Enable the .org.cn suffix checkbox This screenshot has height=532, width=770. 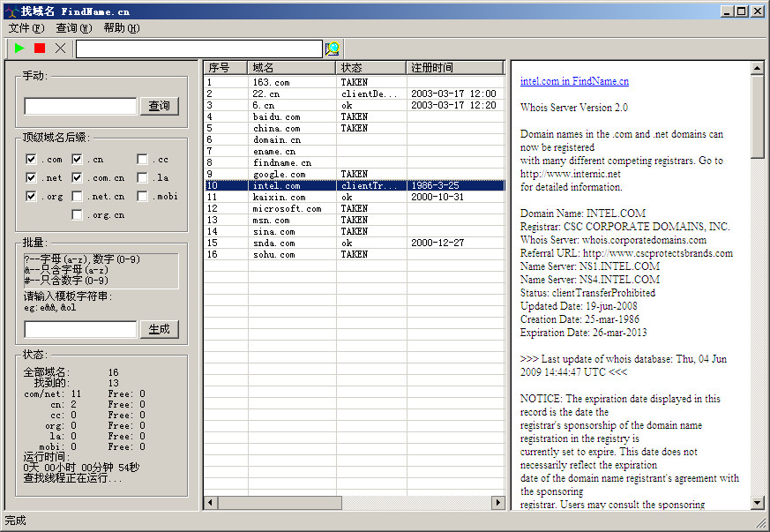77,214
